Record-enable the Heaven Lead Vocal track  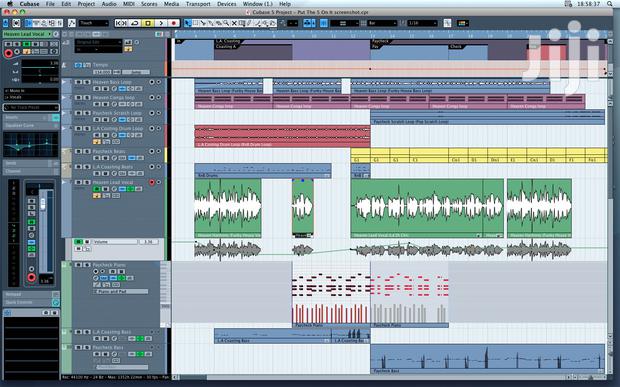pos(151,182)
